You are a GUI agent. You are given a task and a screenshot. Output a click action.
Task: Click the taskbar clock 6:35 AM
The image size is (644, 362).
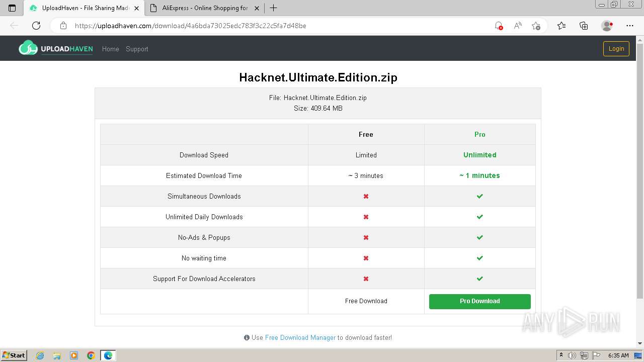tap(618, 355)
